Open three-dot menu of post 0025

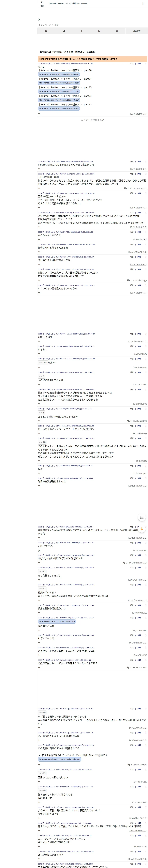pyautogui.click(x=146, y=585)
